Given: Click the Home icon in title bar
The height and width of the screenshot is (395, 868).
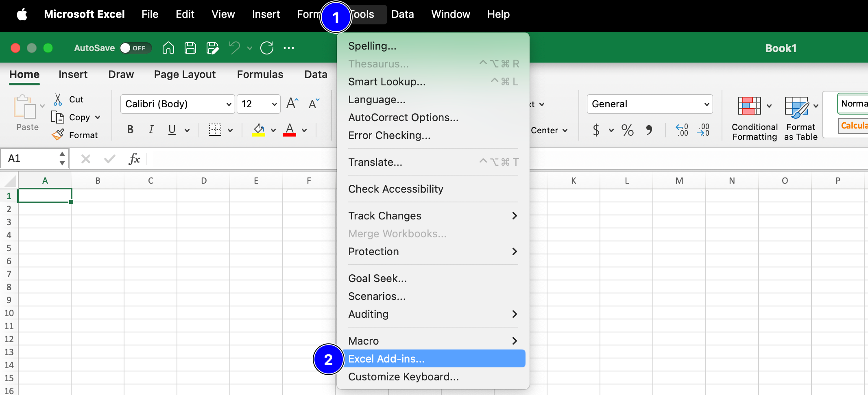Looking at the screenshot, I should tap(168, 48).
